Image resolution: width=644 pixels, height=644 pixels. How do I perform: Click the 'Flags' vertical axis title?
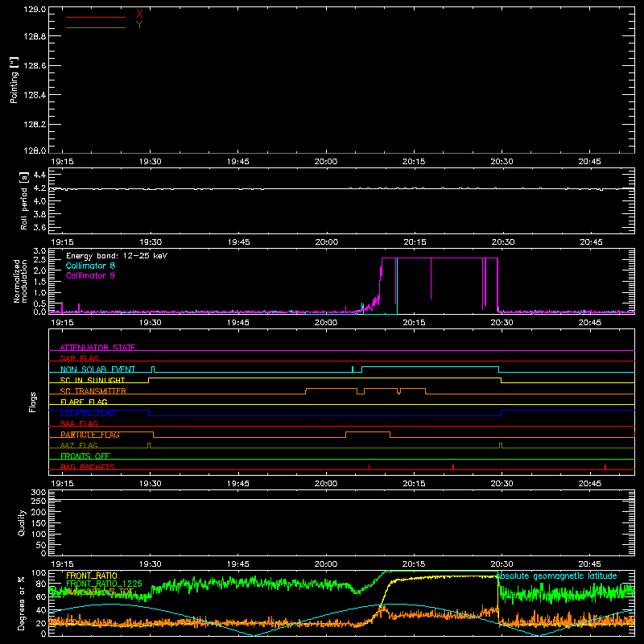pyautogui.click(x=33, y=402)
